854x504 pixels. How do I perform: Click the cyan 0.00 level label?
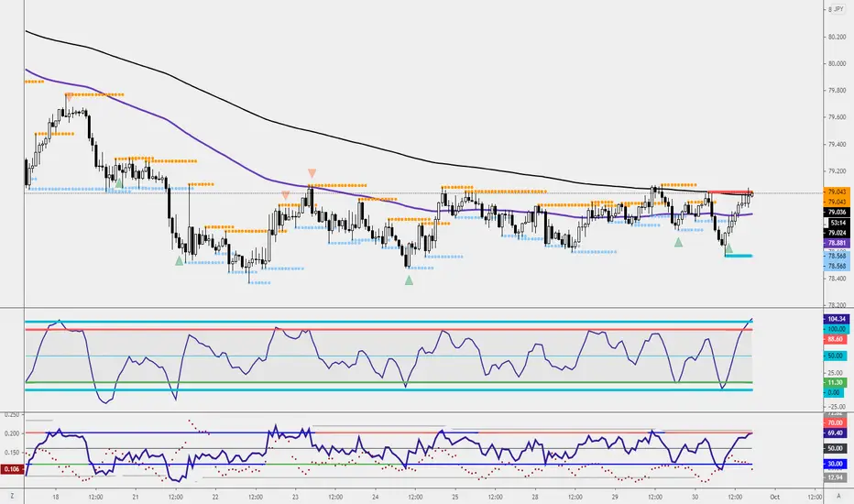click(834, 392)
